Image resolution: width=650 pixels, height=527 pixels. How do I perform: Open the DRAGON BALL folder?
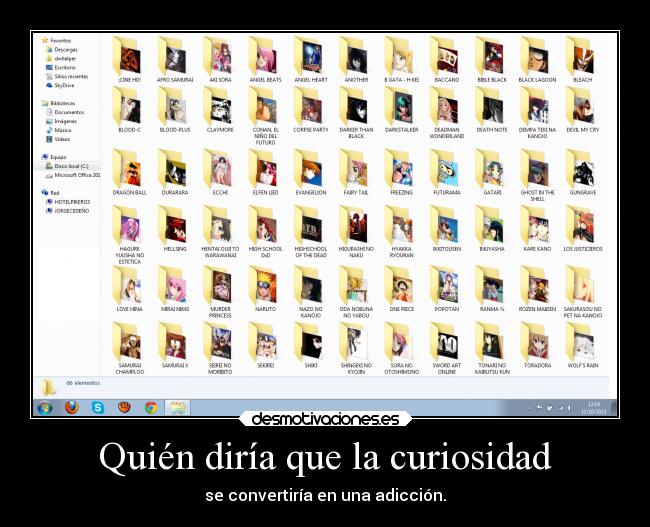[129, 173]
